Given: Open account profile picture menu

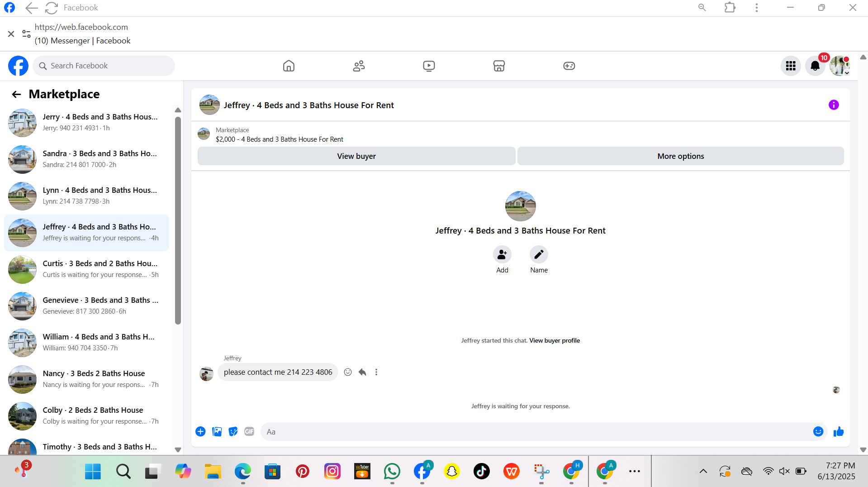Looking at the screenshot, I should pyautogui.click(x=840, y=66).
